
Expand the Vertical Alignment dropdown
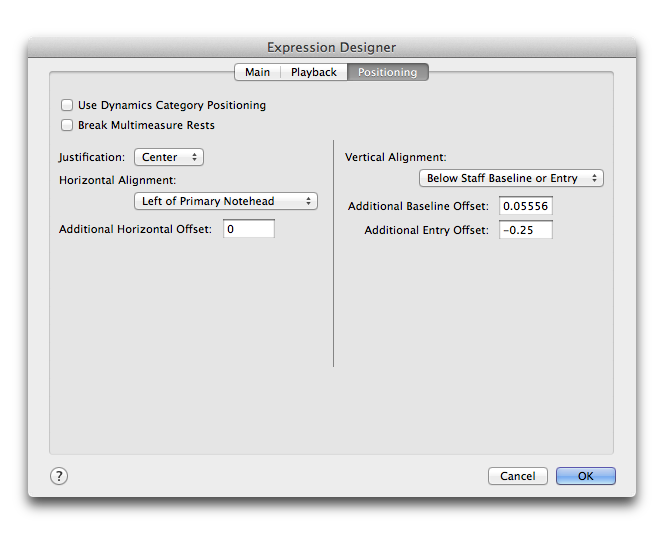(x=511, y=178)
